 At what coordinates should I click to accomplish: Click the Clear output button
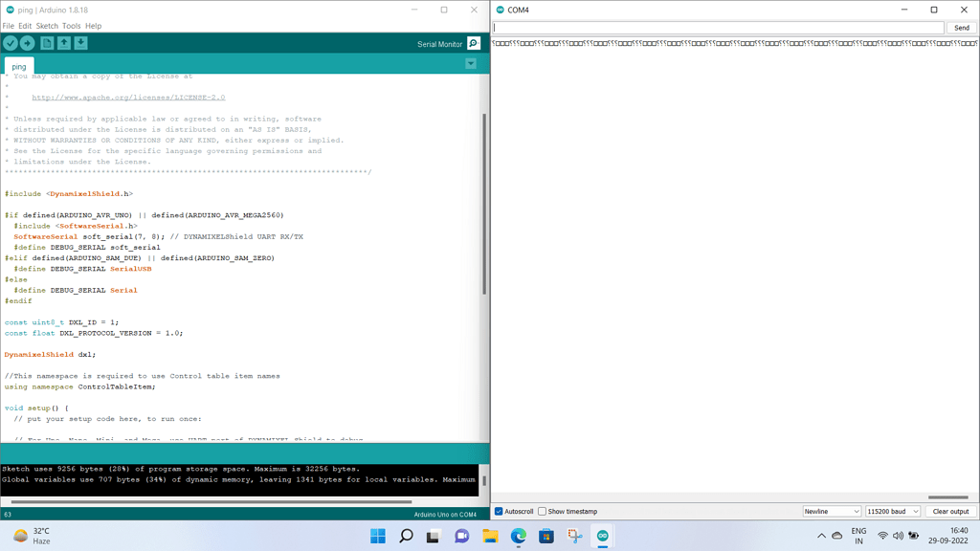pyautogui.click(x=950, y=512)
